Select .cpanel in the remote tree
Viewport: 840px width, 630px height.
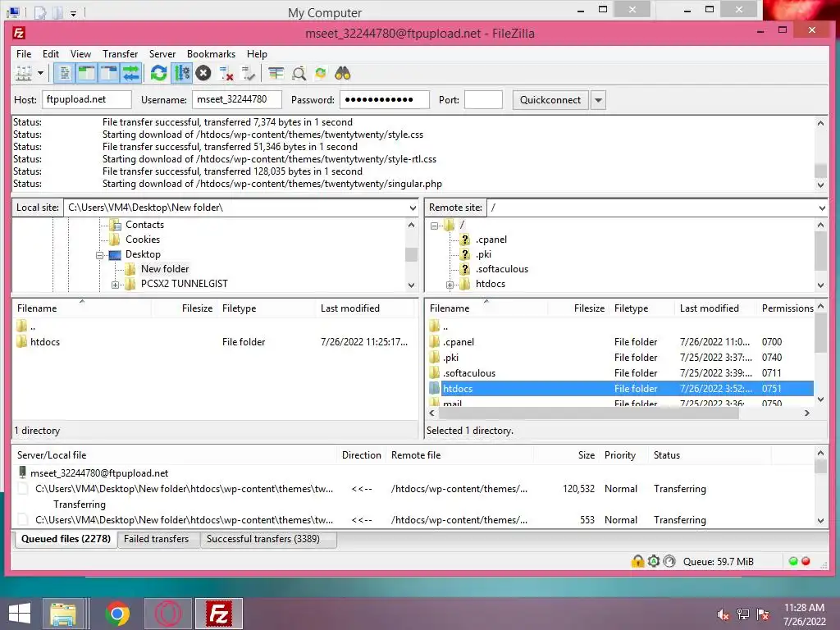[x=491, y=240]
